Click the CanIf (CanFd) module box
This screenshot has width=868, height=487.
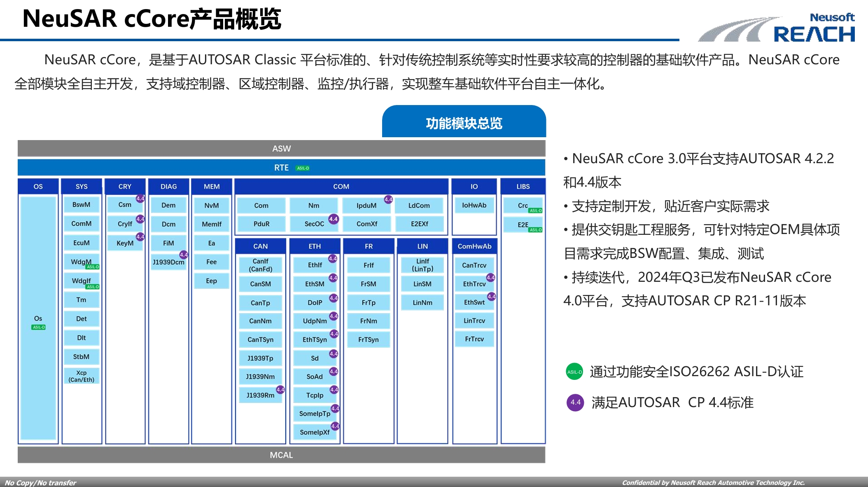tap(260, 265)
